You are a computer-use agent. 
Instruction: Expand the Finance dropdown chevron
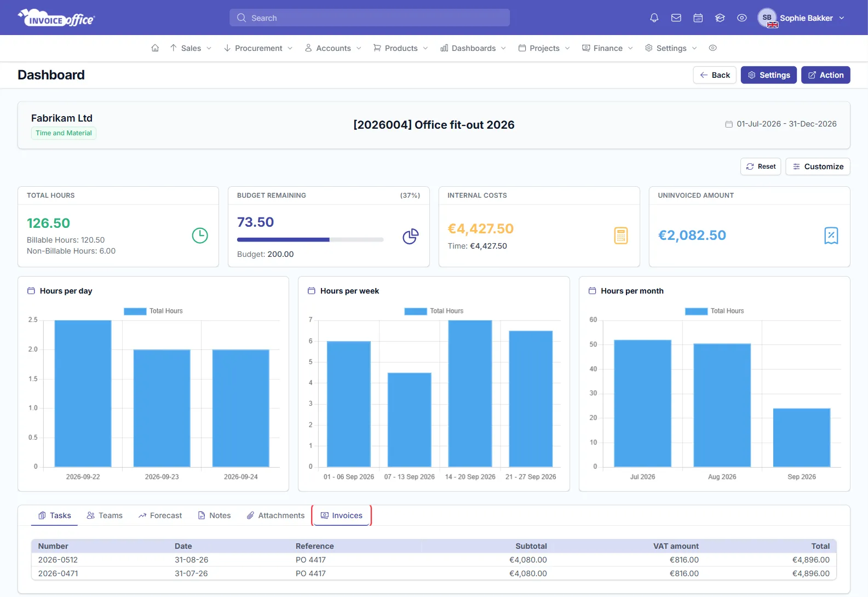(x=630, y=48)
